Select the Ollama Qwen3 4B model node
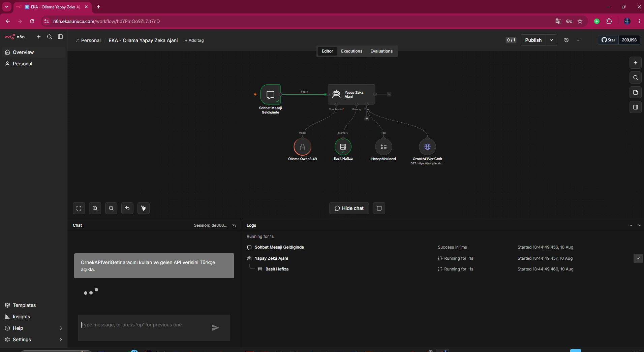644x352 pixels. coord(303,147)
